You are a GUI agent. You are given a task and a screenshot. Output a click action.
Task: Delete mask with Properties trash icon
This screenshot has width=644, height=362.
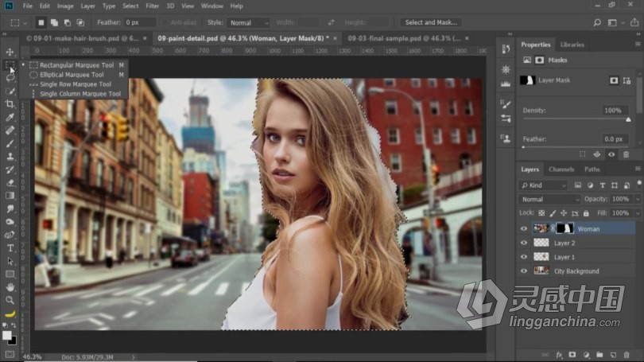pos(626,154)
